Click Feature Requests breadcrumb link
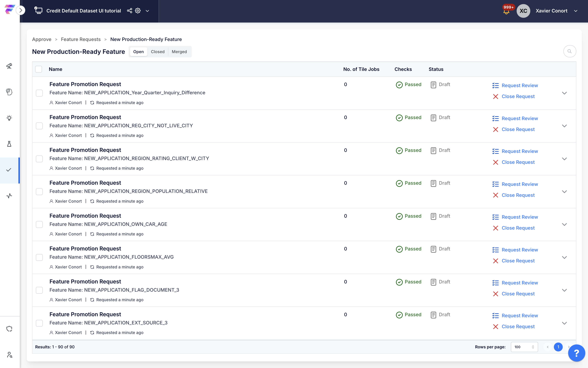 pyautogui.click(x=81, y=39)
